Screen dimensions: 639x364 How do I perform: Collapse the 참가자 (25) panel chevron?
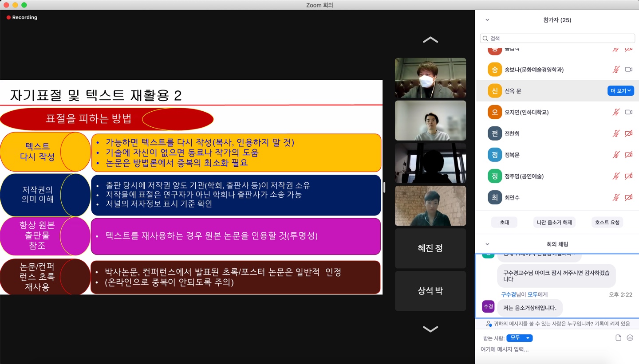(487, 20)
